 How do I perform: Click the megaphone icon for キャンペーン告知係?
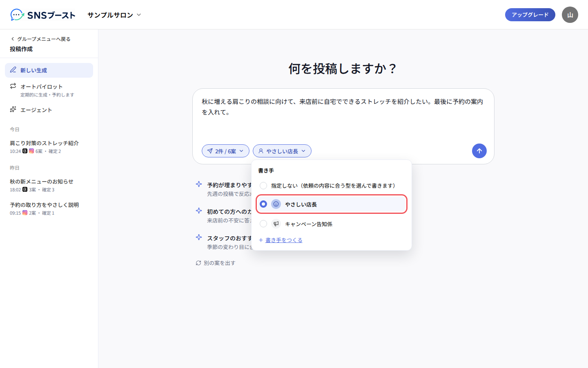pyautogui.click(x=276, y=224)
